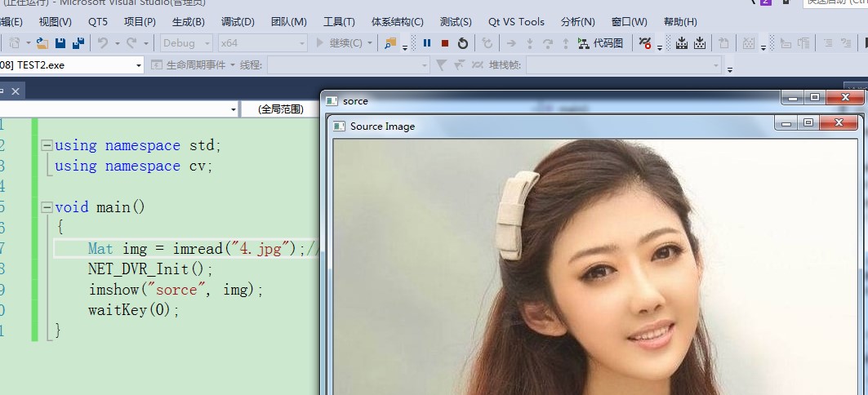Click the displayed photo in Source Image
The image size is (868, 395).
[594, 267]
